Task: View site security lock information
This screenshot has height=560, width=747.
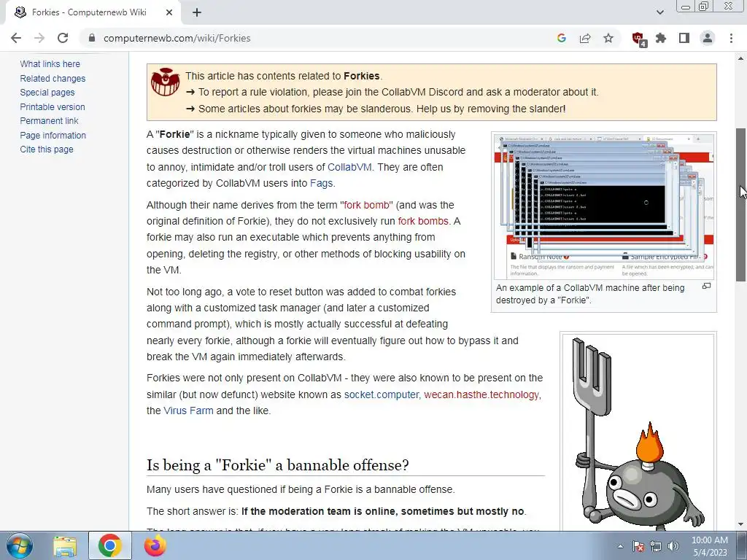Action: tap(92, 38)
